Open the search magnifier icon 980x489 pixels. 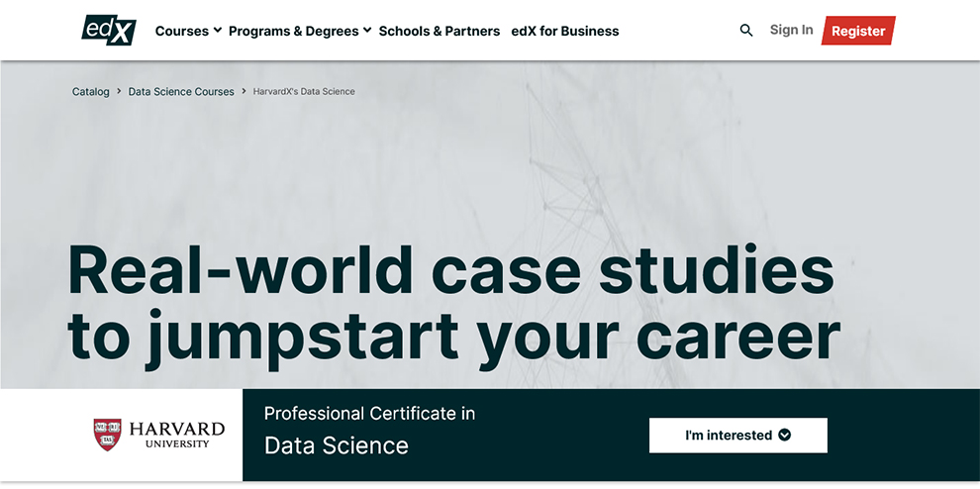pyautogui.click(x=746, y=30)
